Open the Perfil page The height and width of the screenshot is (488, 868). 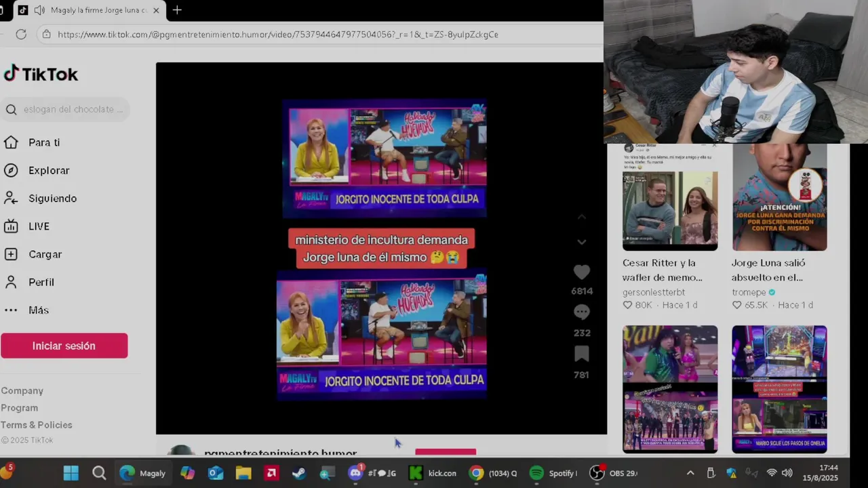coord(29,282)
